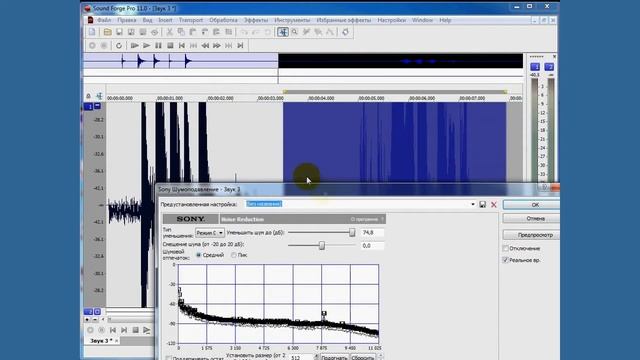Viewport: 640px width, 360px height.
Task: Cut selection using the scissors icon
Action: click(x=169, y=32)
